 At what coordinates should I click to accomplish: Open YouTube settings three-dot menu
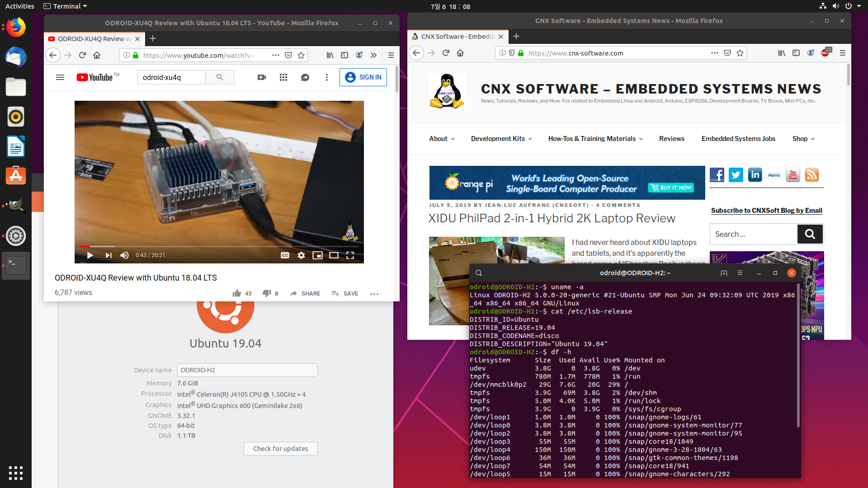[x=327, y=77]
